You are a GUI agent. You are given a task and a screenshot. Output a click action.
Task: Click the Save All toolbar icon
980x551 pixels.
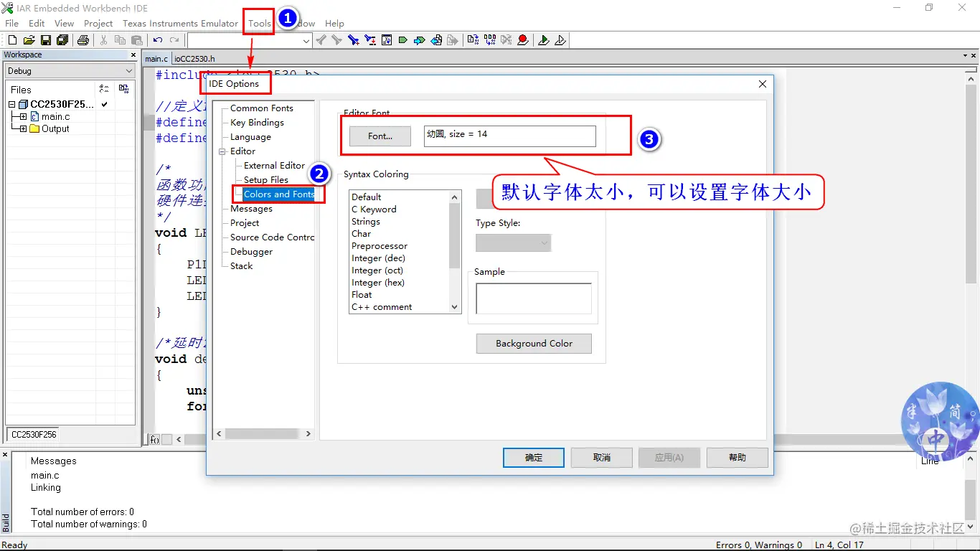coord(63,40)
